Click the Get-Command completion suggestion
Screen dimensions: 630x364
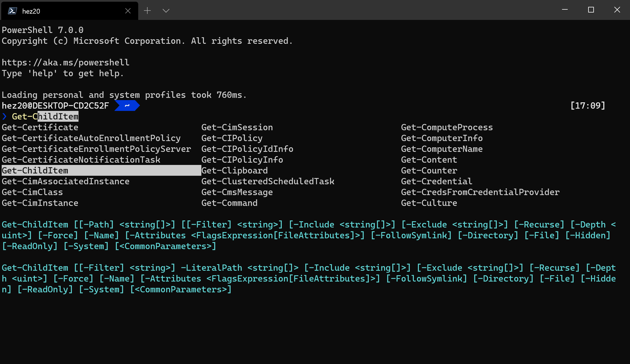229,203
